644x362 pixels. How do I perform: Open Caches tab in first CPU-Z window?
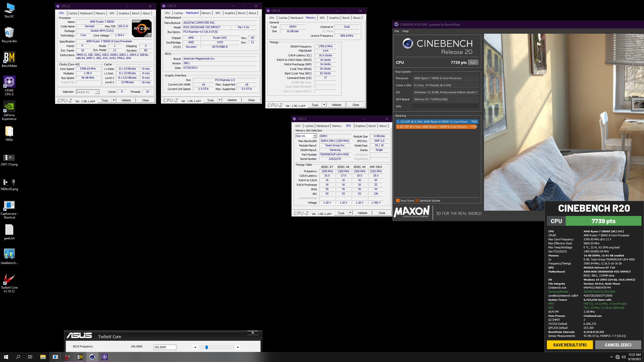pyautogui.click(x=73, y=13)
